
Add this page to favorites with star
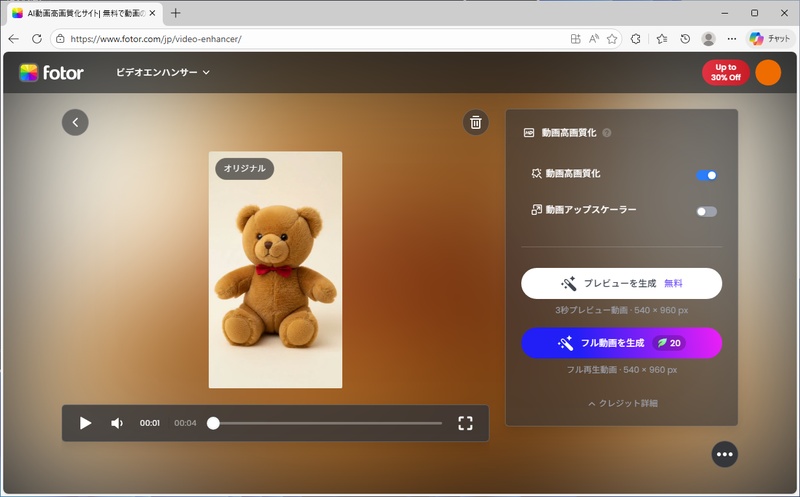point(612,39)
